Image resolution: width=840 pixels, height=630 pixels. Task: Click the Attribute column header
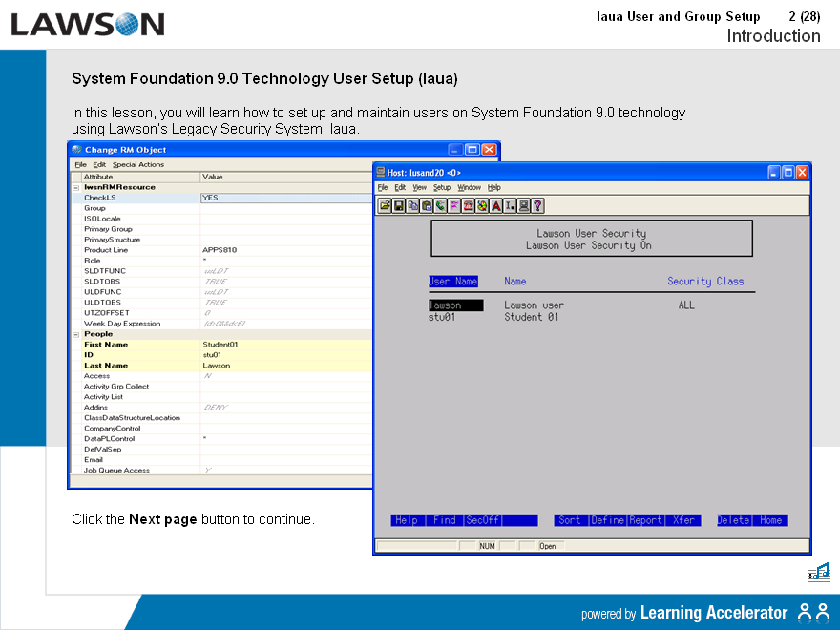tap(140, 177)
